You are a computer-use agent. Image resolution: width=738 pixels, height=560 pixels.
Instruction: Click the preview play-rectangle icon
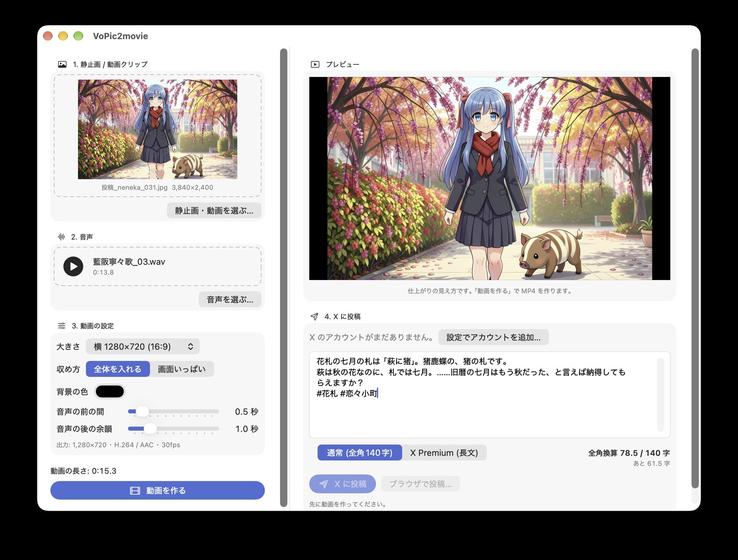point(315,65)
